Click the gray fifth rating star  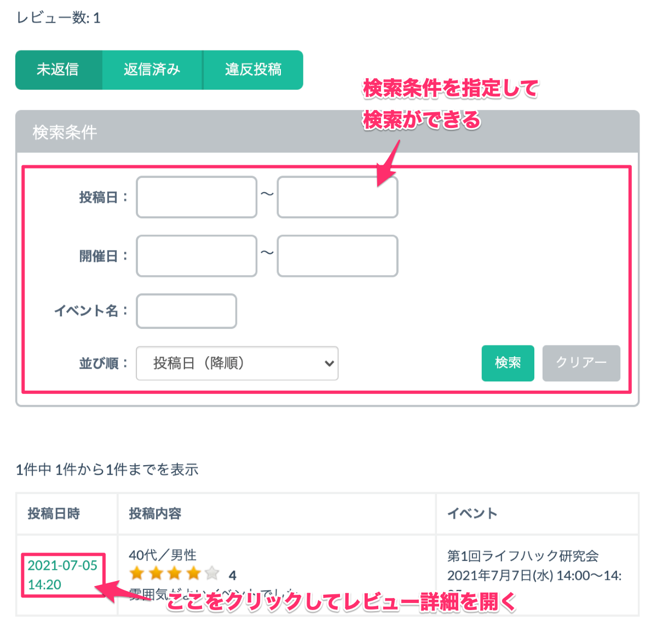point(212,573)
